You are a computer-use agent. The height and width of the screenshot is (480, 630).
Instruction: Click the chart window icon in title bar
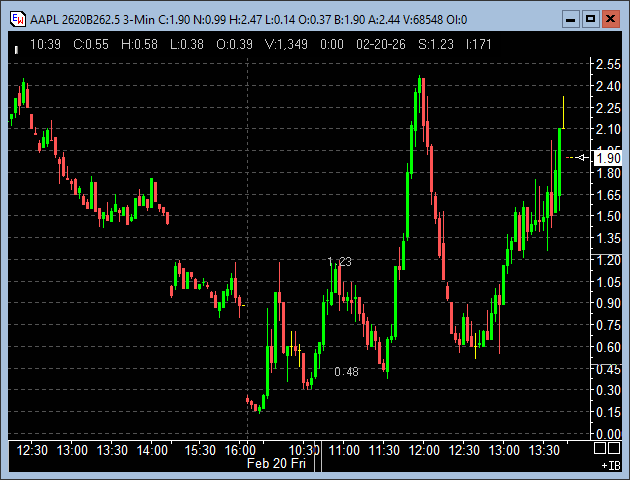tap(17, 18)
